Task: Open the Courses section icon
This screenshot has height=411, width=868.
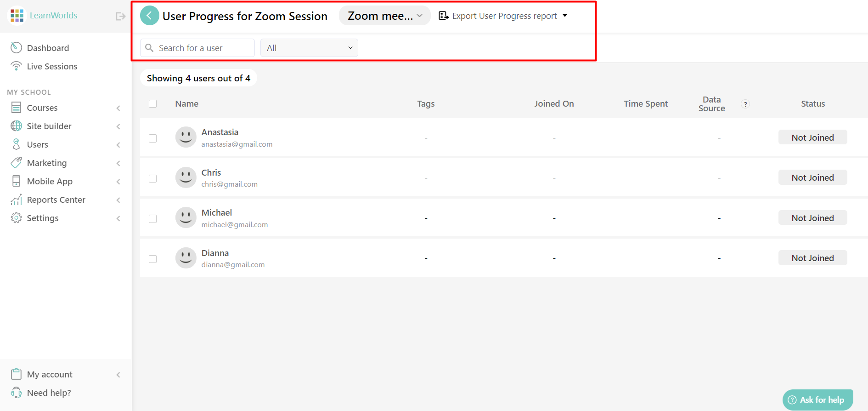Action: [16, 108]
